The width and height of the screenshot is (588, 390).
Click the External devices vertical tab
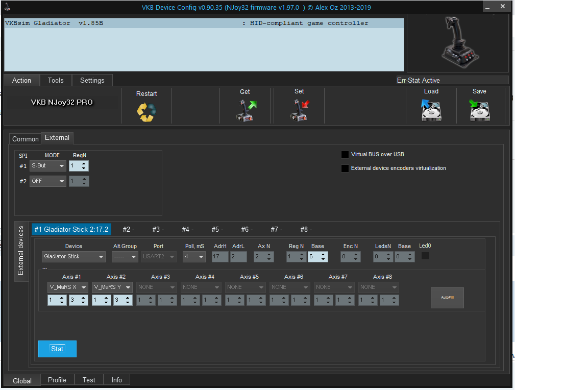[21, 251]
